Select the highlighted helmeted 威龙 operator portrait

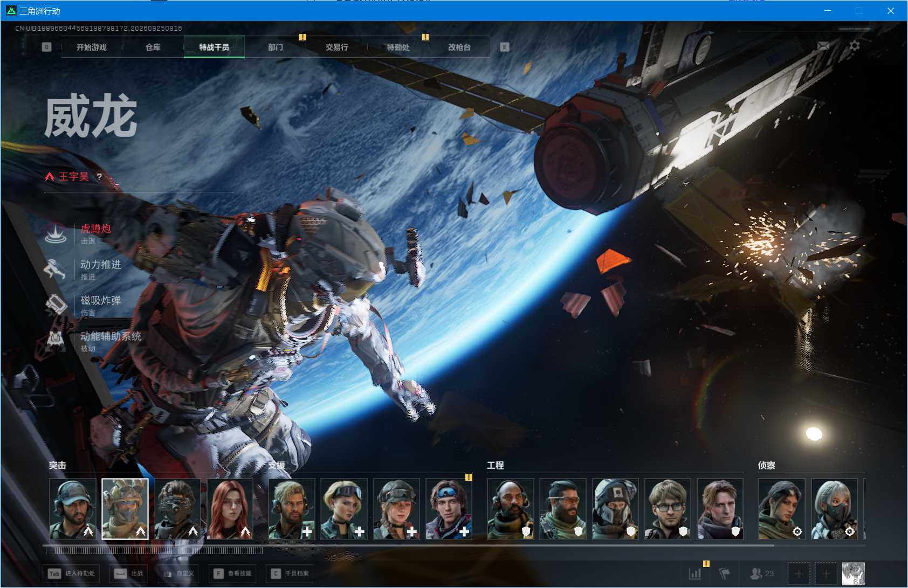click(x=125, y=509)
